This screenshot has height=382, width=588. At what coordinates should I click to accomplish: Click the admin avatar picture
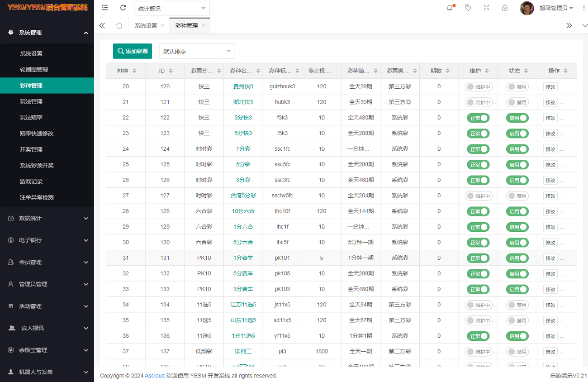click(527, 8)
